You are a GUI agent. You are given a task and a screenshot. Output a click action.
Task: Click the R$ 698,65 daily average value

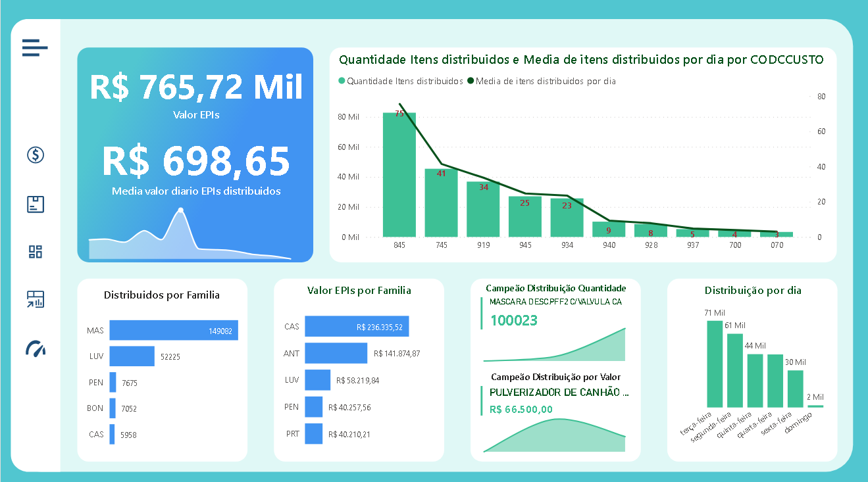(195, 160)
